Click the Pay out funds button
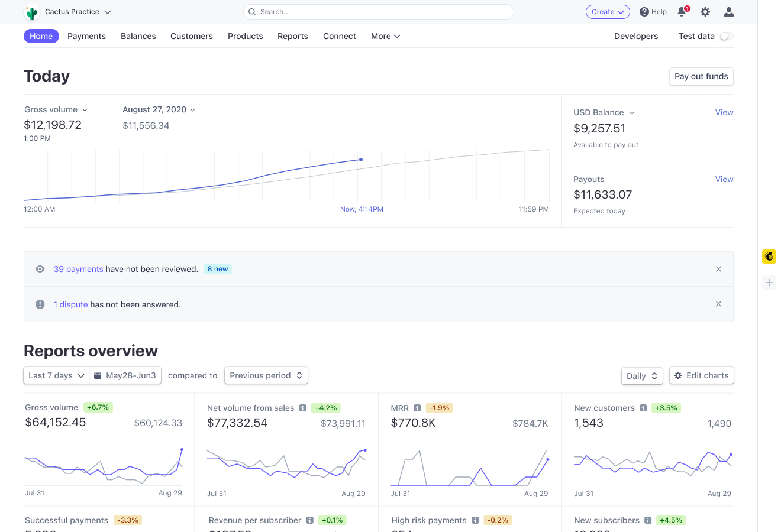 point(701,76)
